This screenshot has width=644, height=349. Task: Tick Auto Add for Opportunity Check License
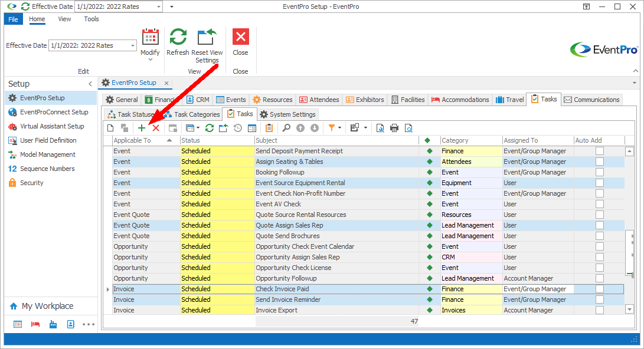600,268
